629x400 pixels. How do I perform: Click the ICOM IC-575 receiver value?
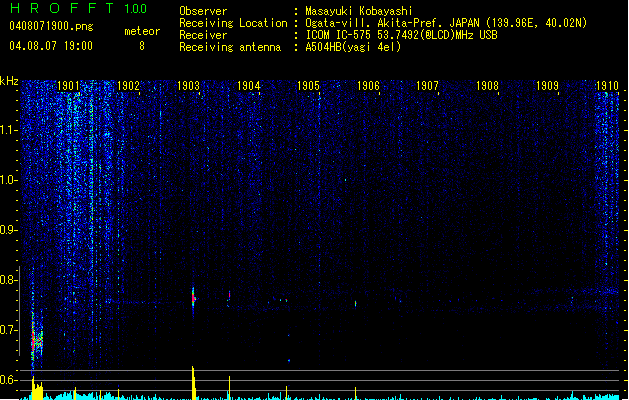tap(401, 35)
